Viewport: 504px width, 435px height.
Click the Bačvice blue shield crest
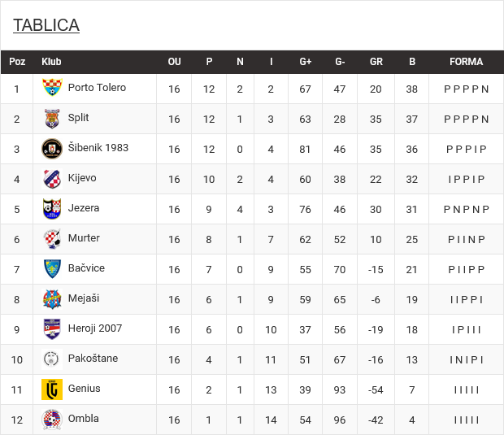[x=52, y=269]
